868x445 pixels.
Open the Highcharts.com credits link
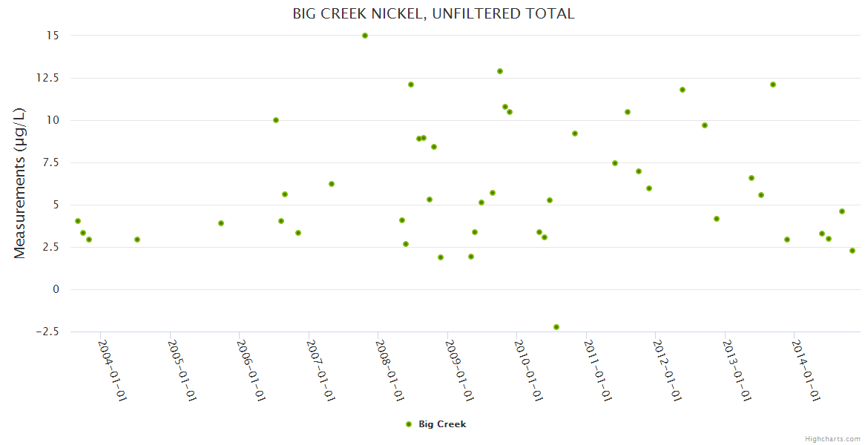tap(832, 438)
